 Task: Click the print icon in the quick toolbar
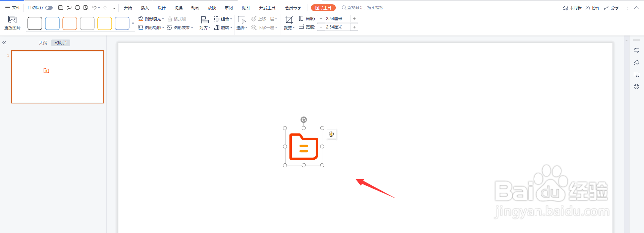click(x=77, y=8)
